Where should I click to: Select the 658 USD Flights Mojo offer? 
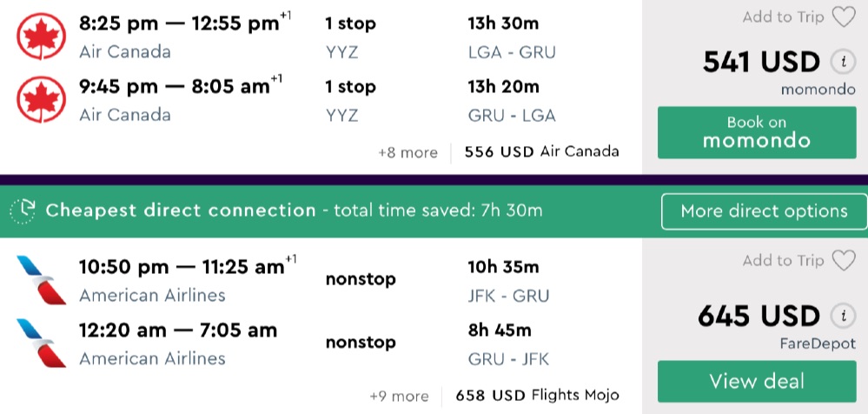point(537,396)
